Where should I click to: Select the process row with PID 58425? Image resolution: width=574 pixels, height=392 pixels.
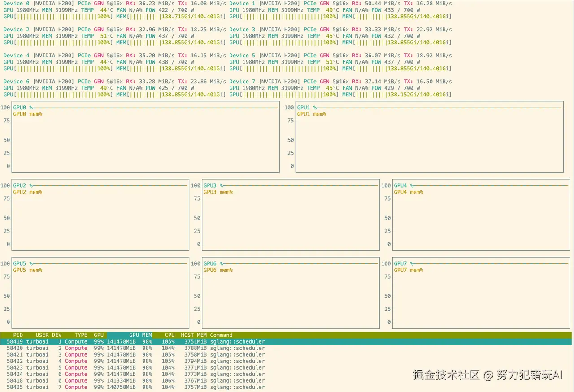[286, 387]
